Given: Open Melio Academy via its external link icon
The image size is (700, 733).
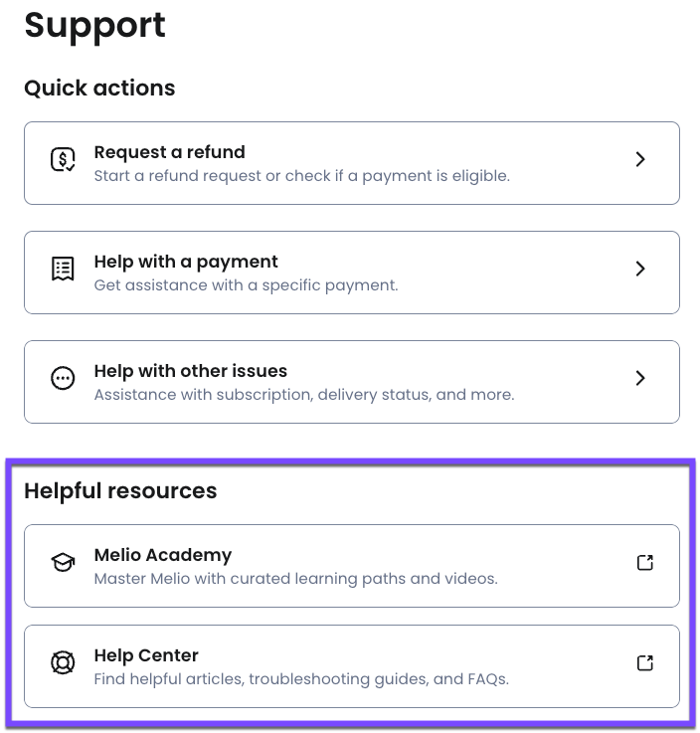Looking at the screenshot, I should pos(645,563).
